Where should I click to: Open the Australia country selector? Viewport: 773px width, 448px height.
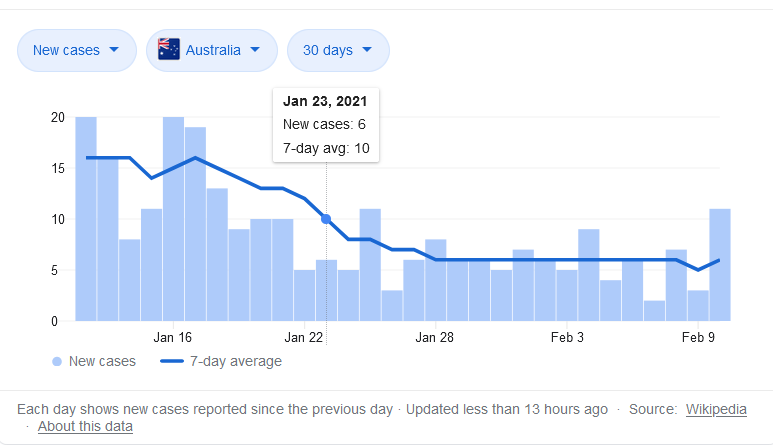tap(211, 50)
